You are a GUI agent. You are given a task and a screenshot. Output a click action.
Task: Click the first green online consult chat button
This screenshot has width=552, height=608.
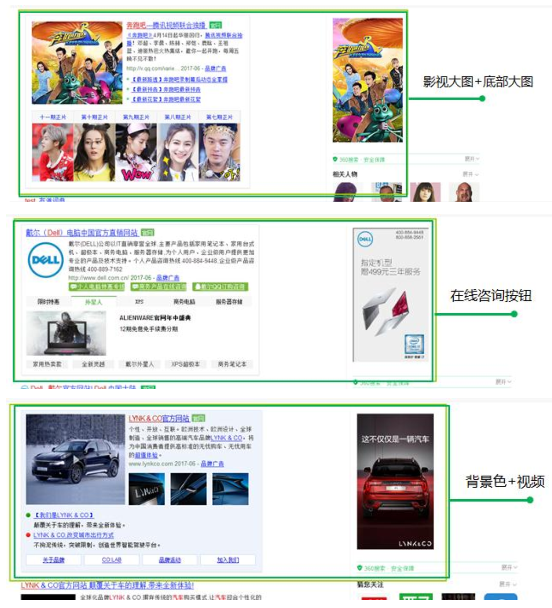pyautogui.click(x=97, y=287)
